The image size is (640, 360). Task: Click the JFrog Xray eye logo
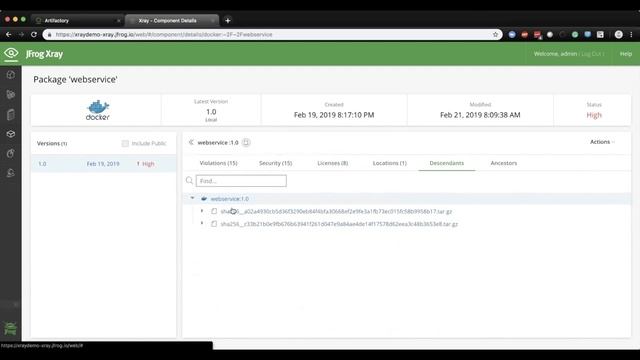click(11, 53)
